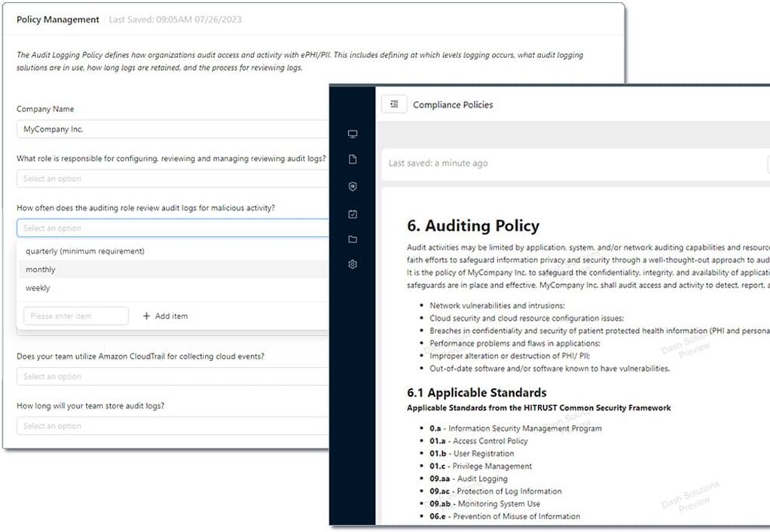Expand the Amazon CloudTrail usage dropdown
Screen dimensions: 770x532
[173, 376]
